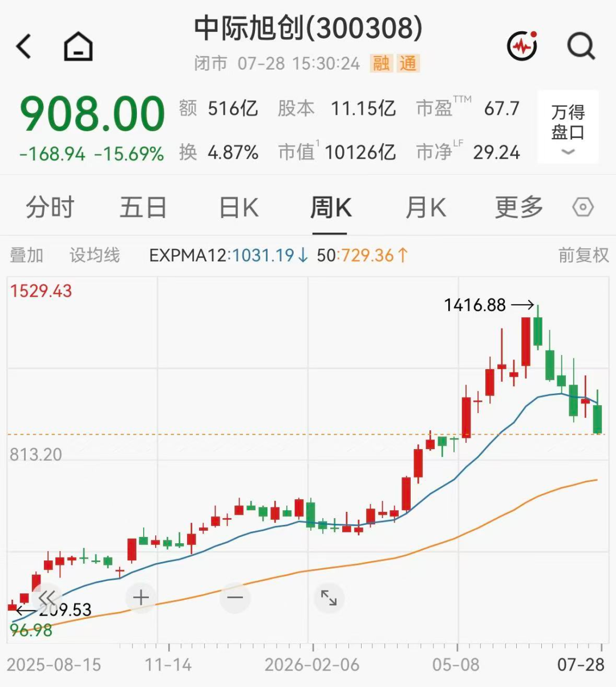This screenshot has height=687, width=616.
Task: Tap the high label 1416.88
Action: pos(475,305)
